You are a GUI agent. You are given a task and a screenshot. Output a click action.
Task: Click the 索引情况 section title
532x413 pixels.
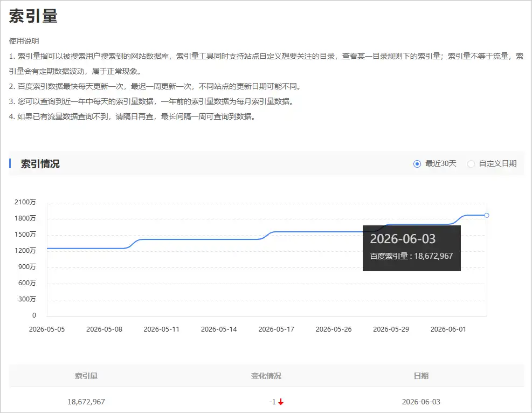click(x=40, y=164)
